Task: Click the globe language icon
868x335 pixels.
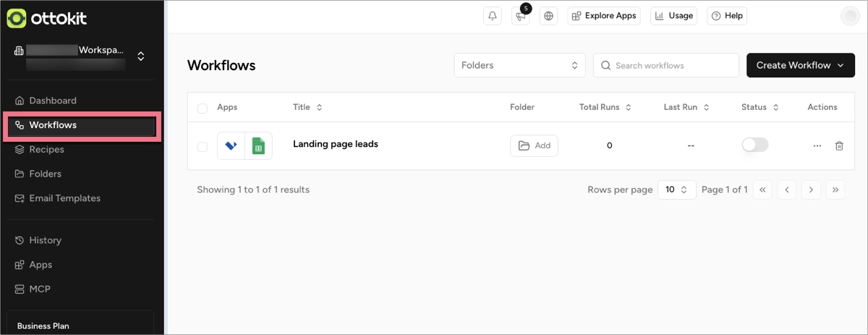Action: click(548, 16)
